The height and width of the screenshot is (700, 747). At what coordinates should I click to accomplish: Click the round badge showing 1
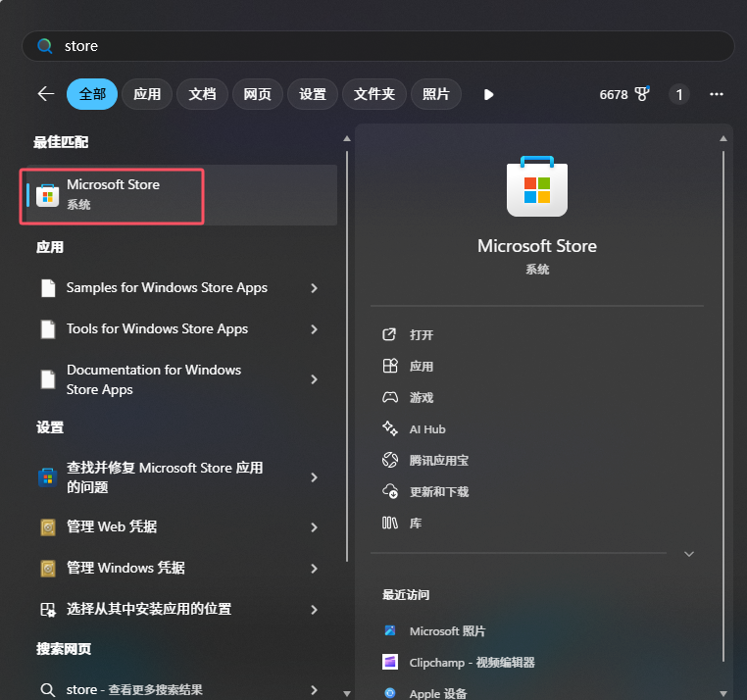click(x=679, y=94)
